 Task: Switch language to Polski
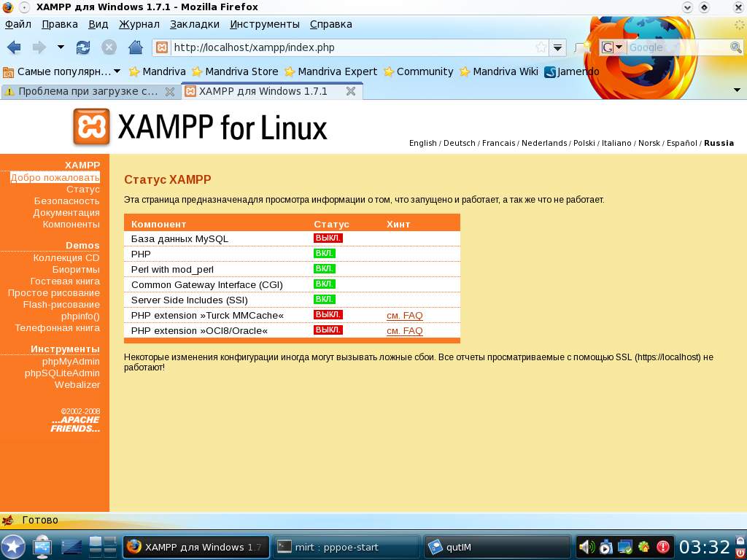pyautogui.click(x=584, y=144)
